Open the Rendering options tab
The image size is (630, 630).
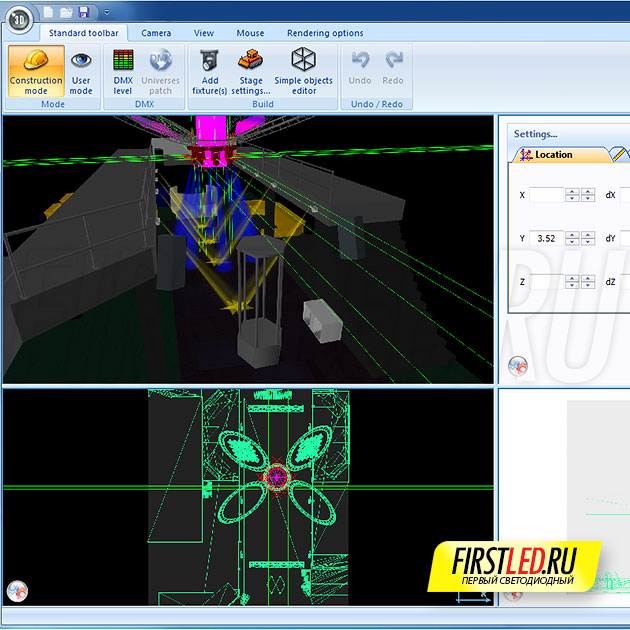point(325,33)
